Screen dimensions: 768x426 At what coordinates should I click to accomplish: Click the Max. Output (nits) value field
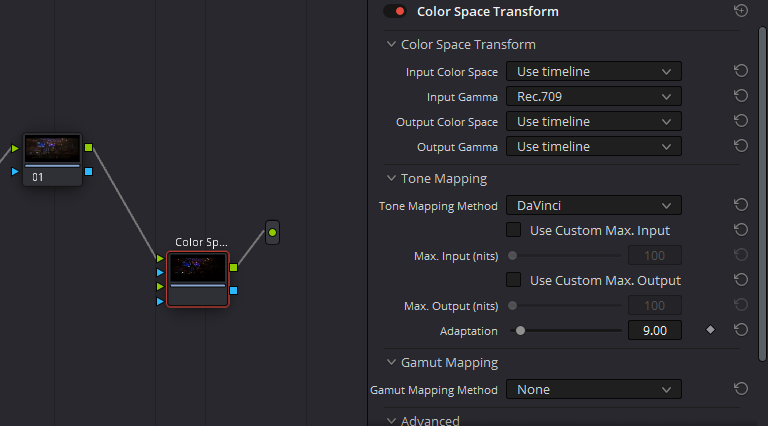pos(655,306)
